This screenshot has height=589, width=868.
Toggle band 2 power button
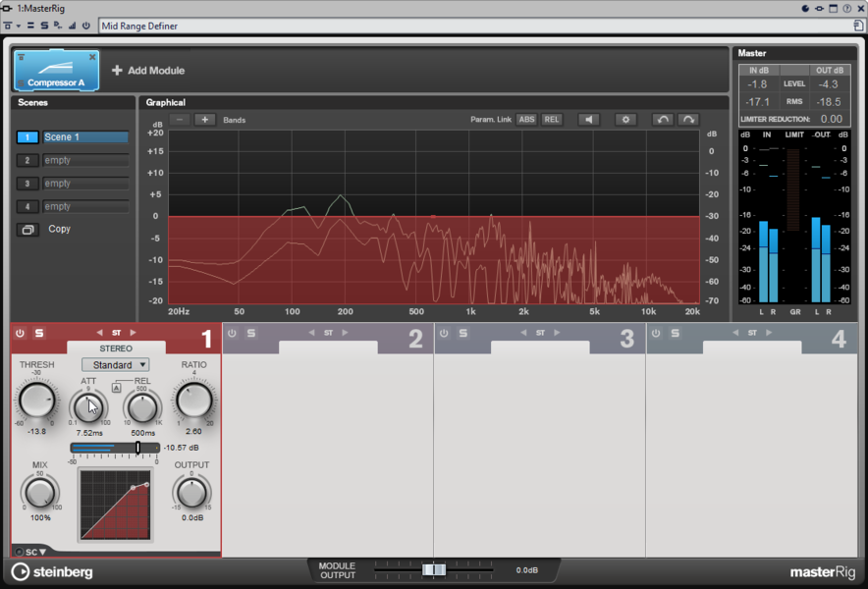pos(232,333)
